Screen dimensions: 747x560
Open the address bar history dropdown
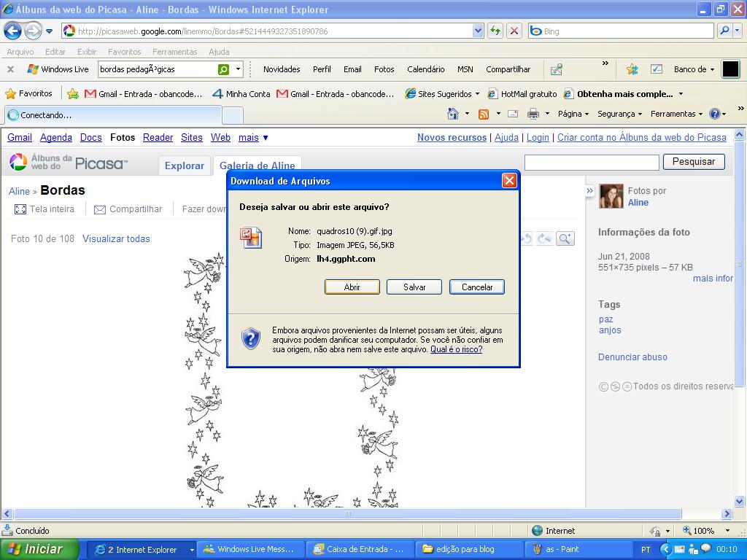click(x=478, y=31)
